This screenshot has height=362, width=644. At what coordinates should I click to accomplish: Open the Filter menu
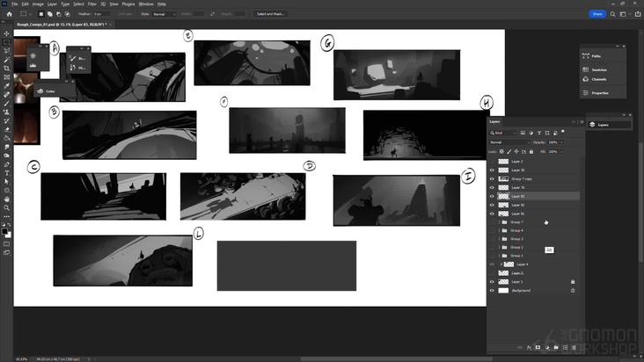click(91, 4)
